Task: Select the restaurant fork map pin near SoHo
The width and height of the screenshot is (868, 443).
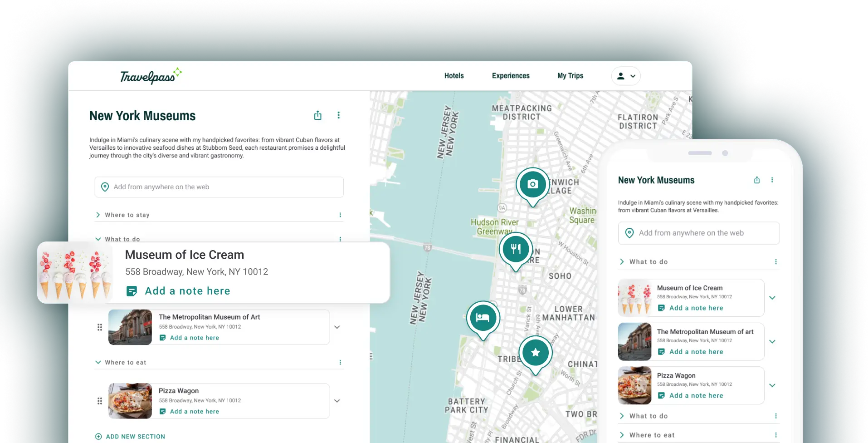Action: [x=515, y=249]
